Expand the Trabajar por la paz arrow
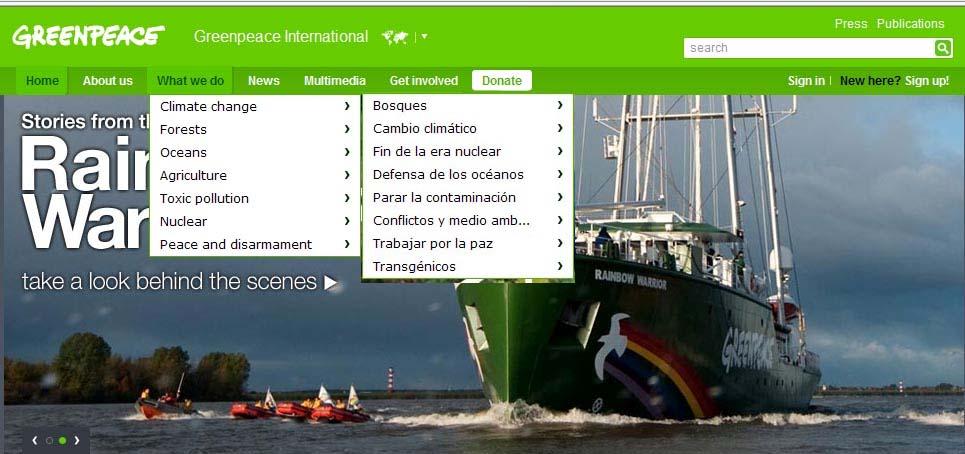965x454 pixels. [x=560, y=243]
